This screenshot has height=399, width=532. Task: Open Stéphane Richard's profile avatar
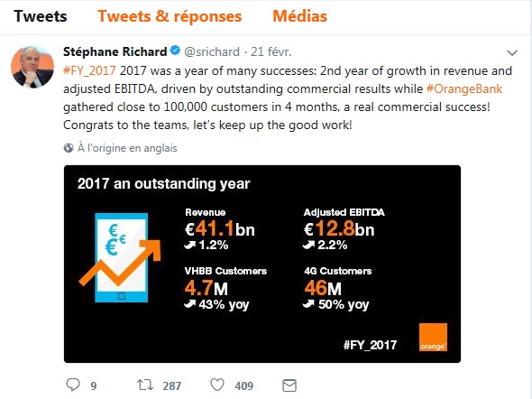click(x=32, y=67)
